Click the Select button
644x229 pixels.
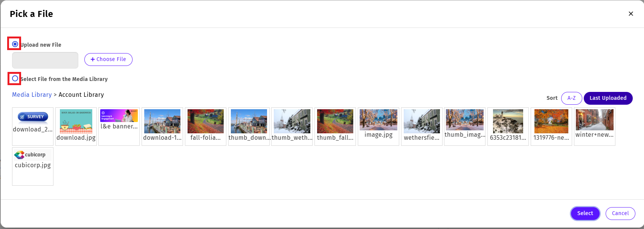point(585,214)
